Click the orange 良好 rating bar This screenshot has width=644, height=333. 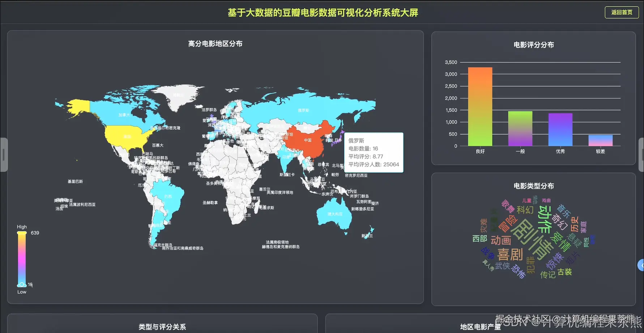coord(480,106)
